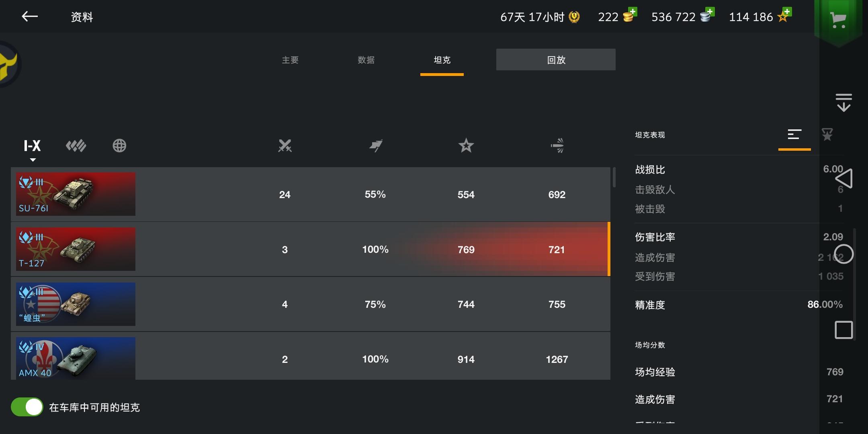The width and height of the screenshot is (868, 434).
Task: Switch to the 数据 tab
Action: coord(366,60)
